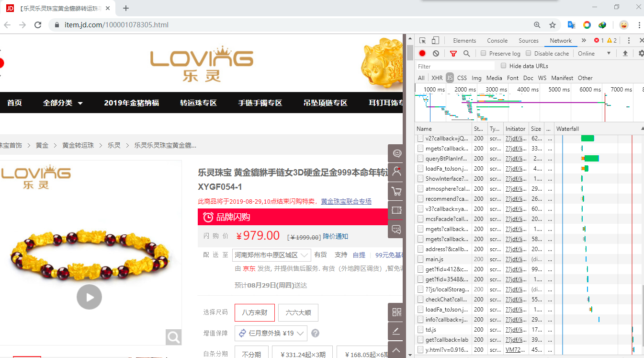Screen dimensions: 644x358
Task: Open the DevTools three-dot customize menu
Action: tap(629, 41)
